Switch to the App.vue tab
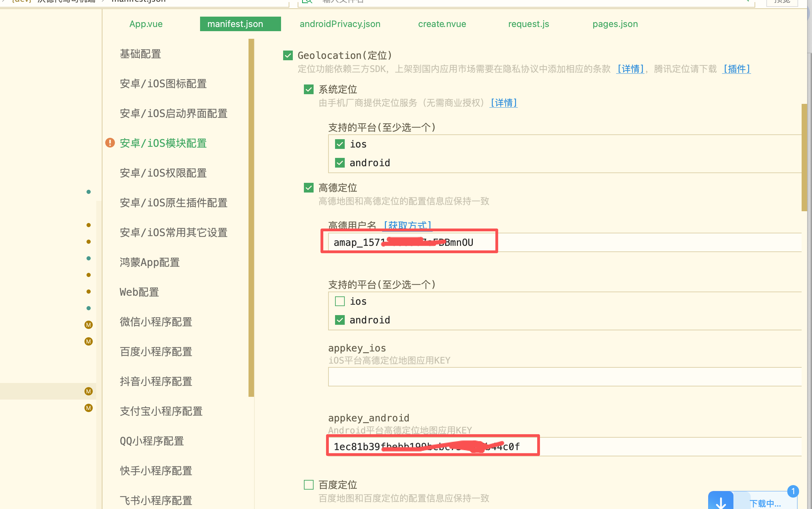Viewport: 812px width, 509px height. click(146, 24)
